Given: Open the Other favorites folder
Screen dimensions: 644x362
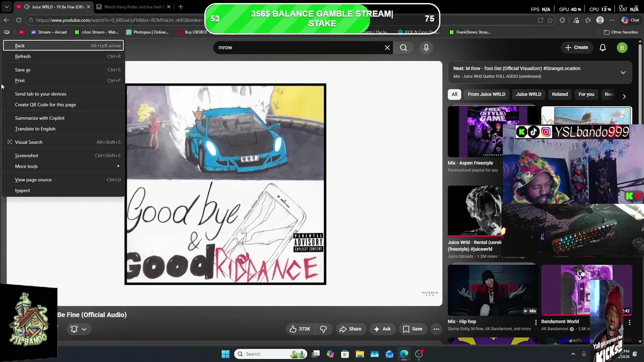Looking at the screenshot, I should click(621, 32).
